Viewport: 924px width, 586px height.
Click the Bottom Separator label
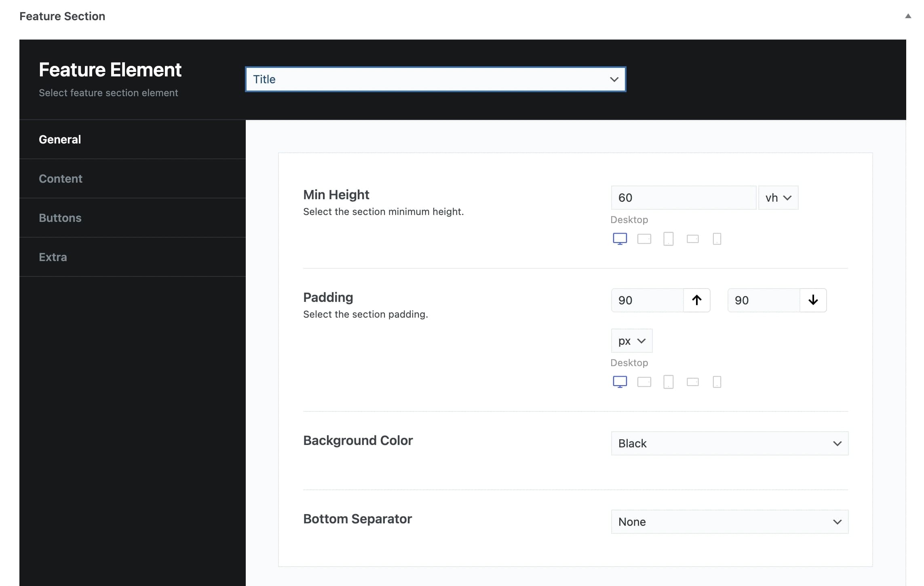click(358, 519)
